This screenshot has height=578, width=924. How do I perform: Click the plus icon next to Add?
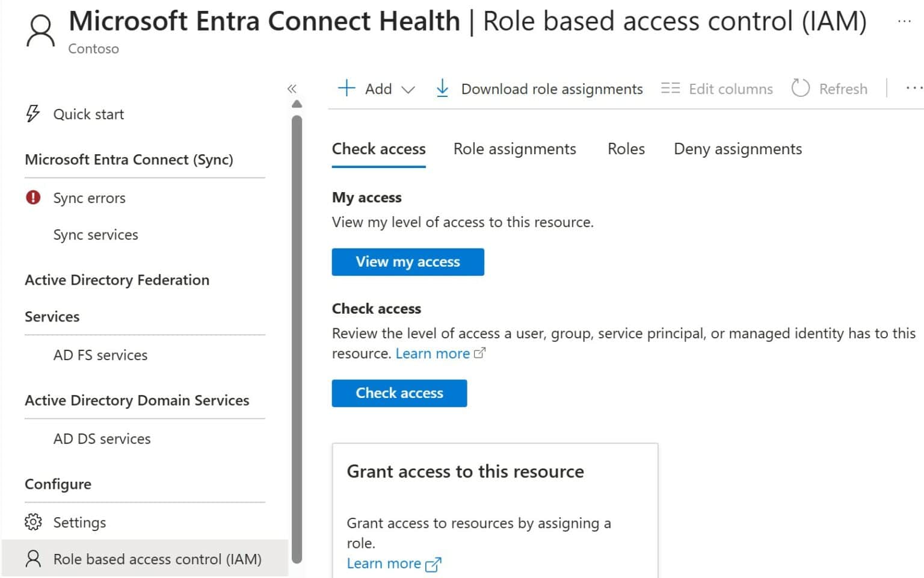point(347,88)
